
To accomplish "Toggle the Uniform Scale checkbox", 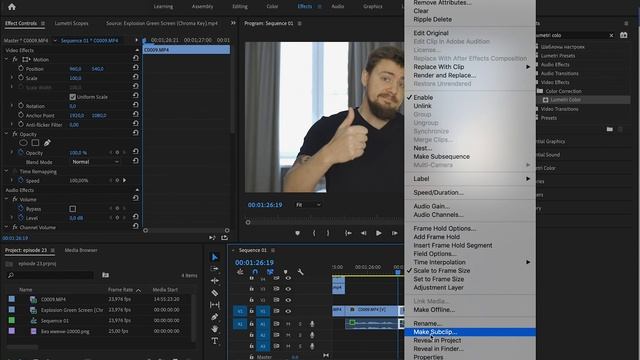I will click(x=72, y=97).
